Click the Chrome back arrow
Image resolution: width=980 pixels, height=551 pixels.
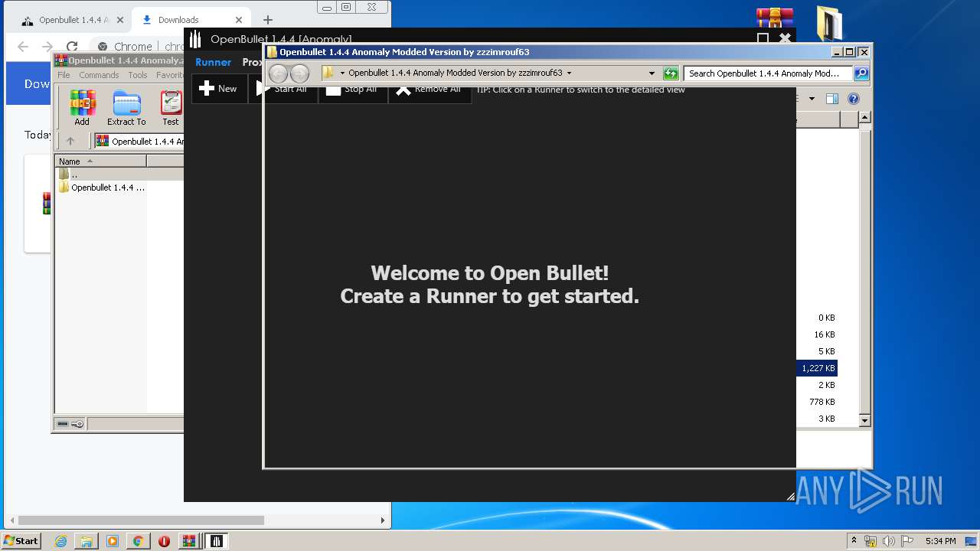pos(23,47)
